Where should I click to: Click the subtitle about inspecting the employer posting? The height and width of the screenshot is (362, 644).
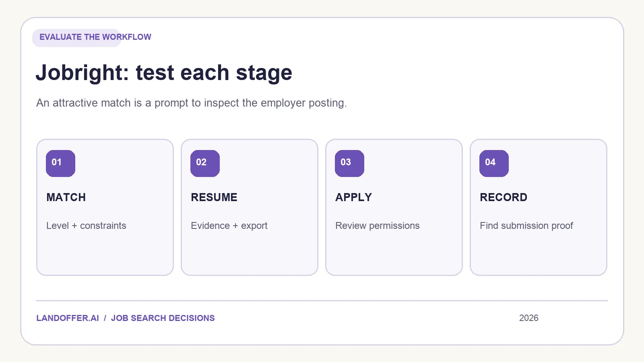[x=192, y=103]
